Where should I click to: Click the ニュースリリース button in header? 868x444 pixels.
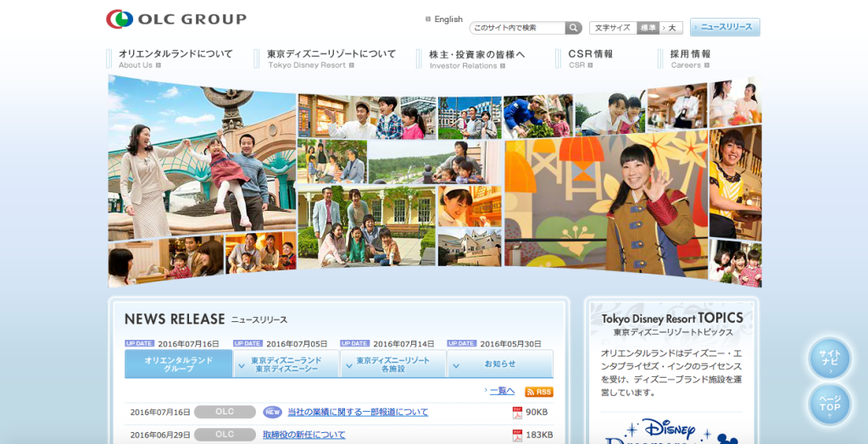[725, 27]
